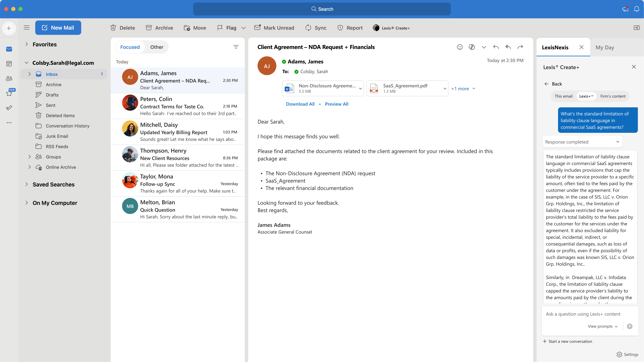Expand the Favorites section
644x362 pixels.
click(x=27, y=44)
